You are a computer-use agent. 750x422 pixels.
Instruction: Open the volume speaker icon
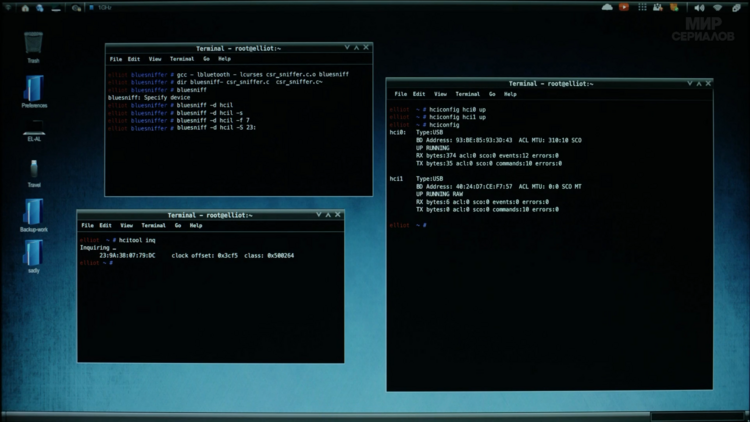pos(699,8)
